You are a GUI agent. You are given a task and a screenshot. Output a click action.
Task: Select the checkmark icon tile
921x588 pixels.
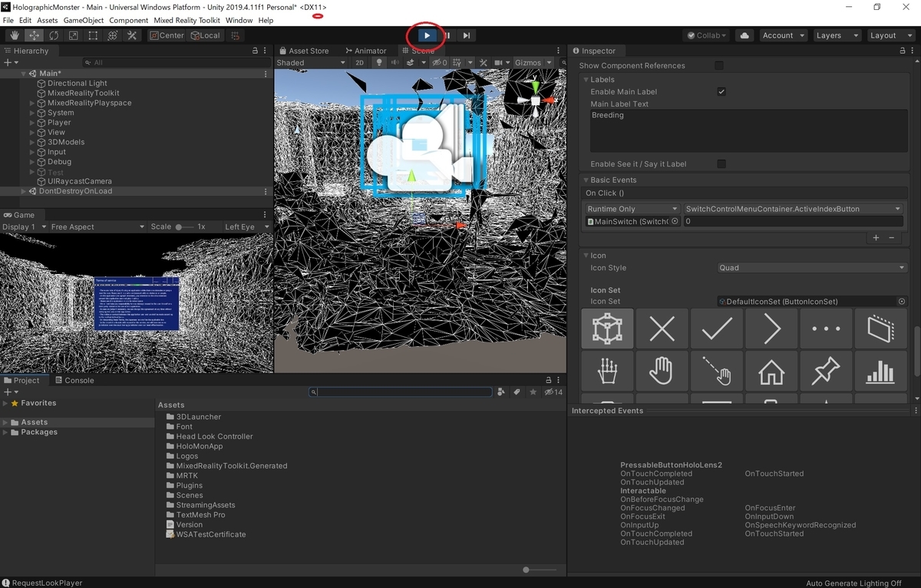point(717,329)
